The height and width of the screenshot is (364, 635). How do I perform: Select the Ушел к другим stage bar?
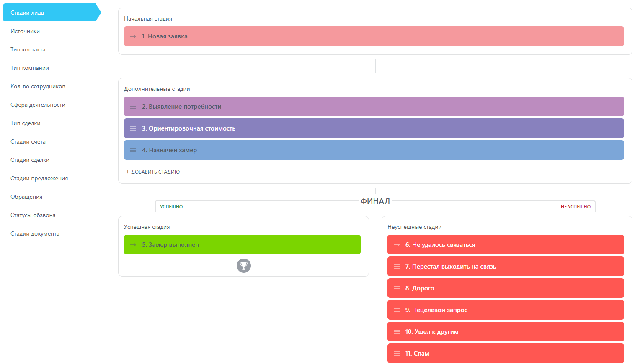click(x=506, y=332)
